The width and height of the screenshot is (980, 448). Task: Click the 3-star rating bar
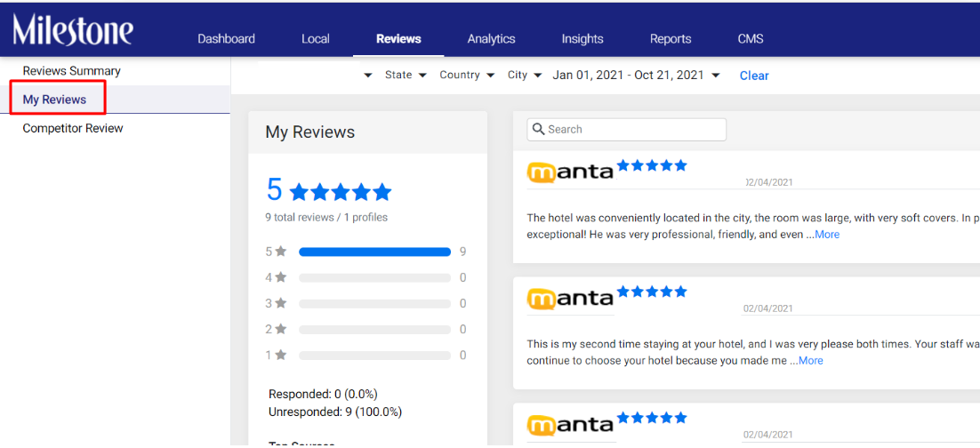click(375, 304)
